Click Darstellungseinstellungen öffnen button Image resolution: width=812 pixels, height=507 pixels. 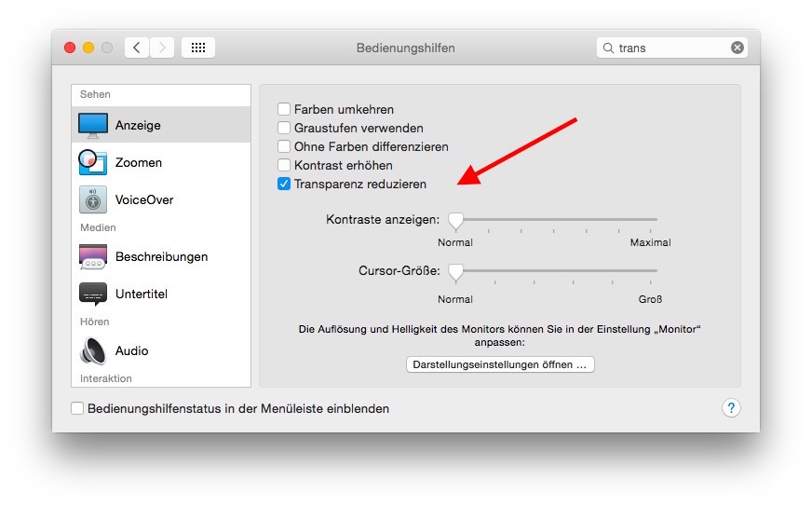point(500,364)
